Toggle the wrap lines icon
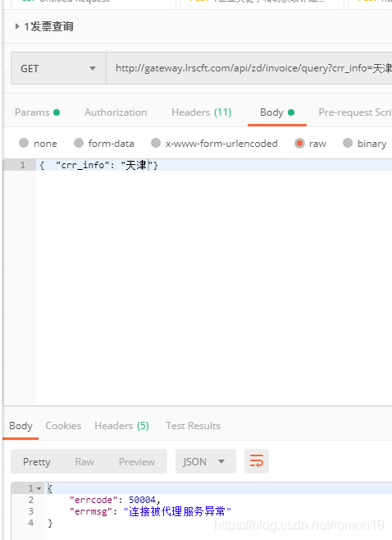This screenshot has width=392, height=540. [x=257, y=461]
